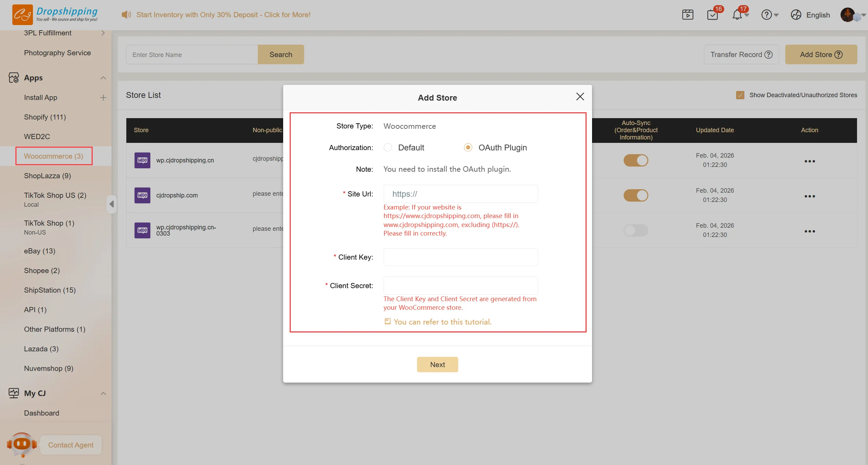The image size is (868, 465).
Task: Click the Next button
Action: point(437,364)
